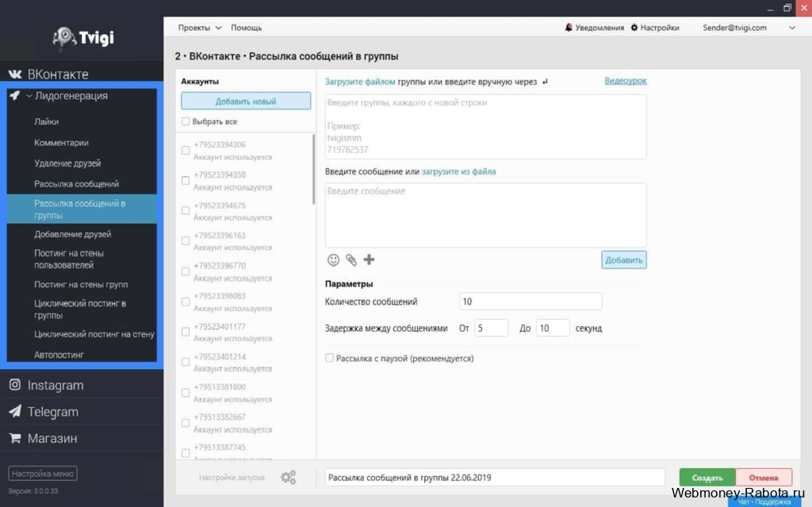Image resolution: width=812 pixels, height=507 pixels.
Task: Click the settings gear icon in top bar
Action: [x=634, y=28]
